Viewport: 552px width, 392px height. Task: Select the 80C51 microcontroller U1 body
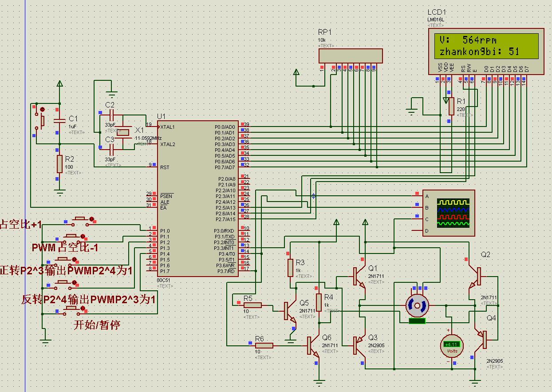tap(197, 198)
